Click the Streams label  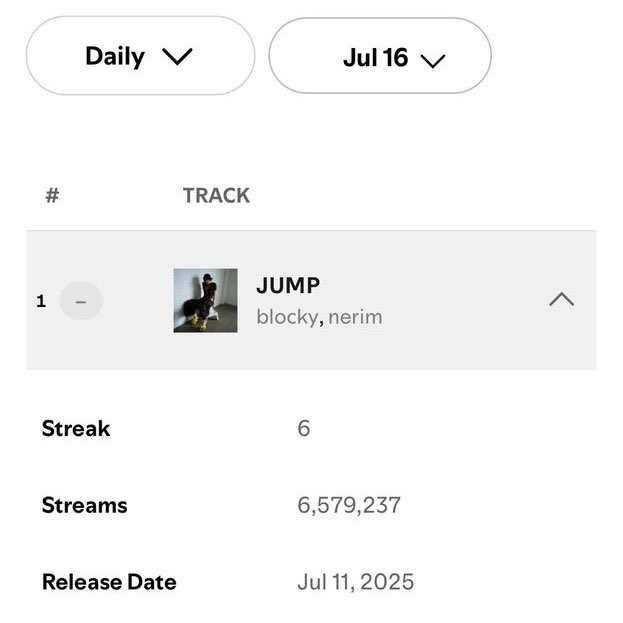(x=84, y=505)
